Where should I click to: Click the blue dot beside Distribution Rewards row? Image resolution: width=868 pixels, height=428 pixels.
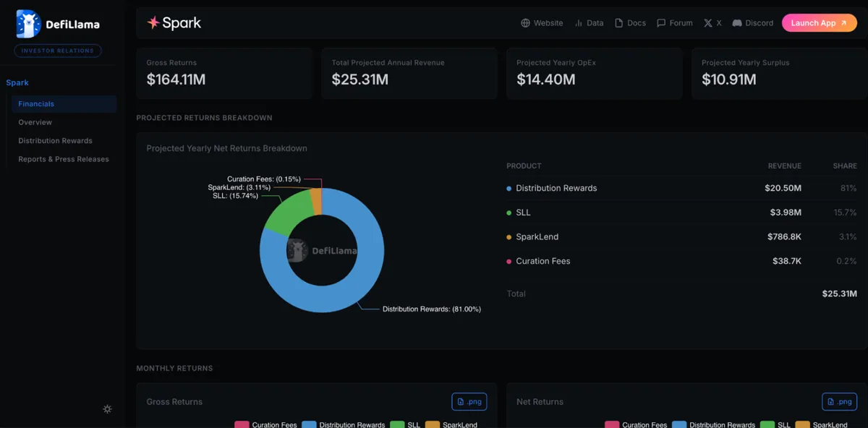509,188
